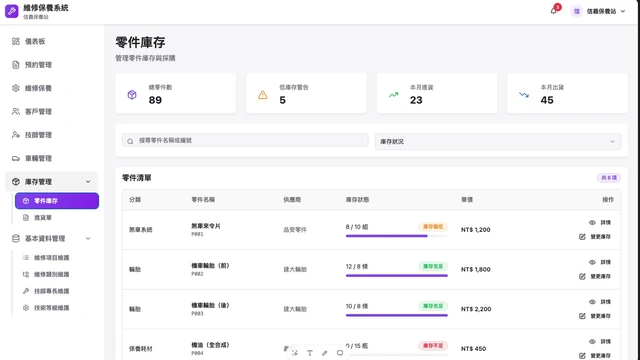The image size is (640, 360).
Task: Click the 預約管理 document icon
Action: [16, 65]
